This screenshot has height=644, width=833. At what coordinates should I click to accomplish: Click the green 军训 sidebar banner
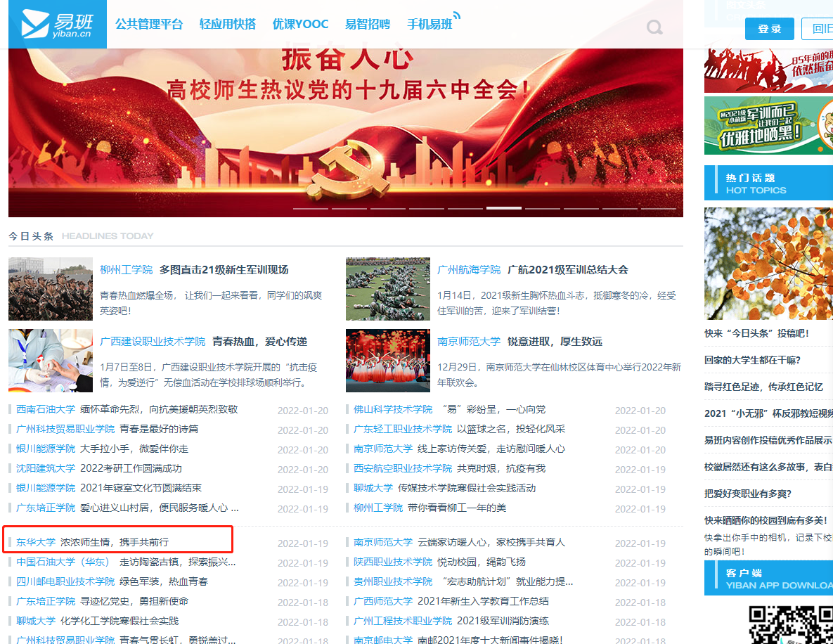click(768, 125)
